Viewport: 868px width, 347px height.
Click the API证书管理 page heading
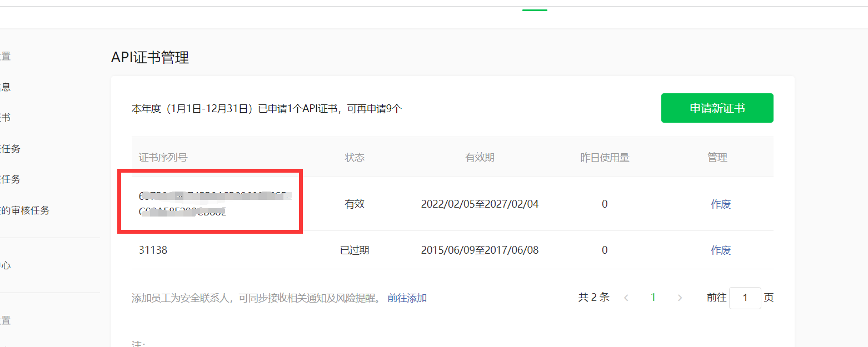pyautogui.click(x=150, y=57)
